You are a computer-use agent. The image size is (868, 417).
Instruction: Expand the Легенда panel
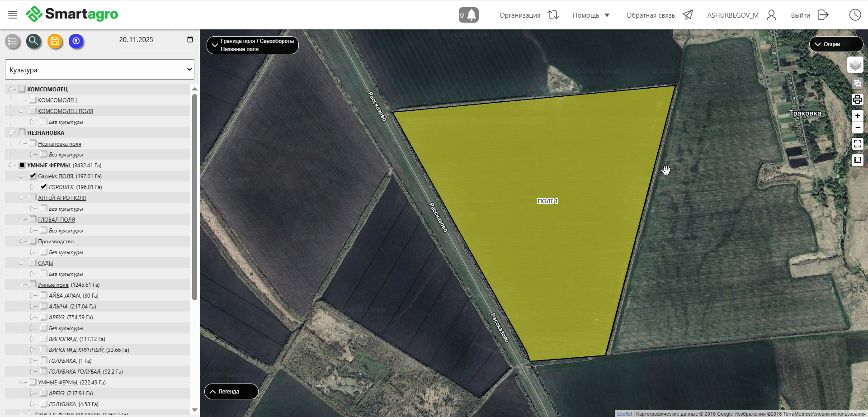point(231,392)
